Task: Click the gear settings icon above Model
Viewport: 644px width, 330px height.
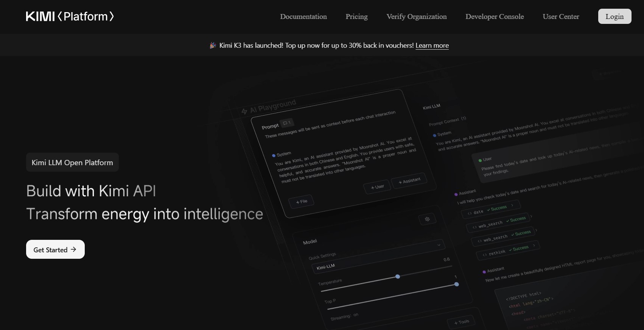Action: pos(427,219)
